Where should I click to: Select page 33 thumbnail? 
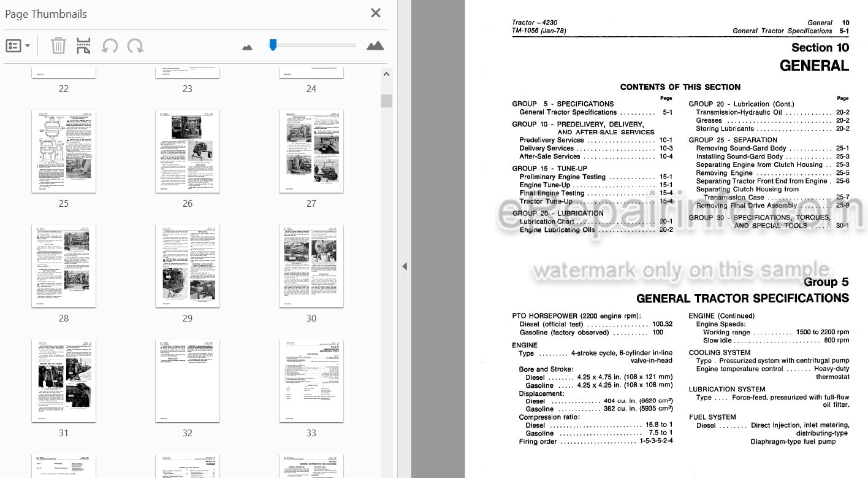311,381
